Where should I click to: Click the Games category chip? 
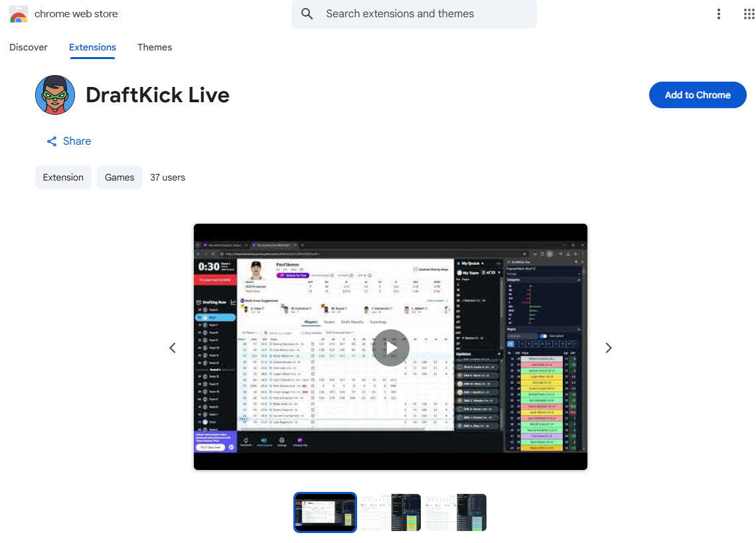tap(119, 177)
